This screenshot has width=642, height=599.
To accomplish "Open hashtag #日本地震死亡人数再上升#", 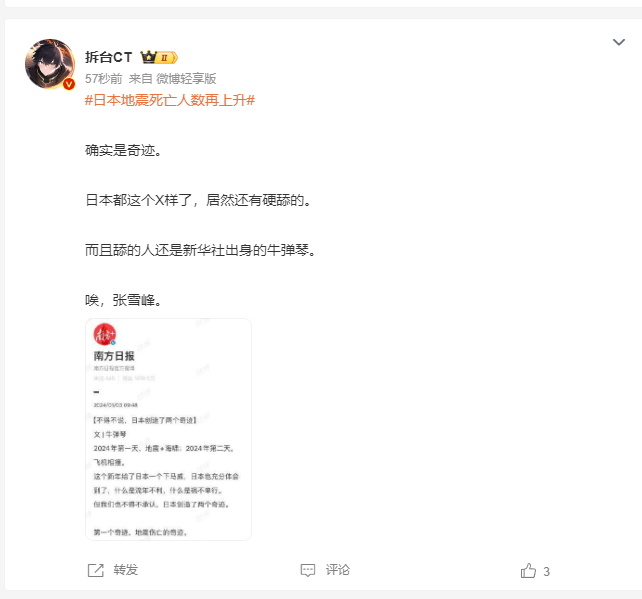I will pos(170,100).
